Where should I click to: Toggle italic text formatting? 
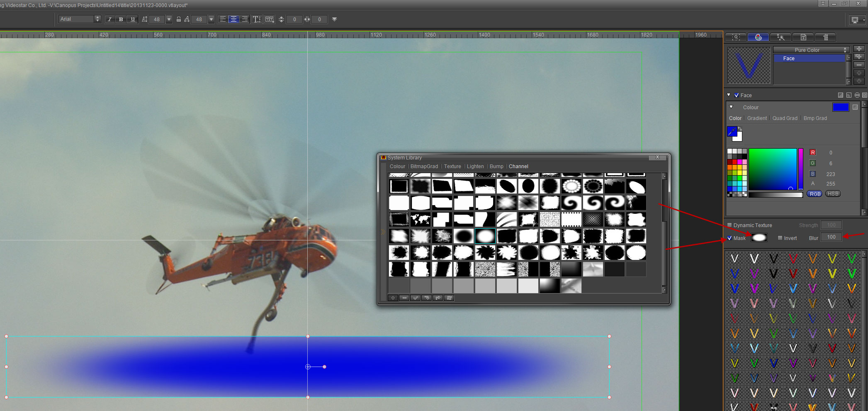click(x=109, y=19)
